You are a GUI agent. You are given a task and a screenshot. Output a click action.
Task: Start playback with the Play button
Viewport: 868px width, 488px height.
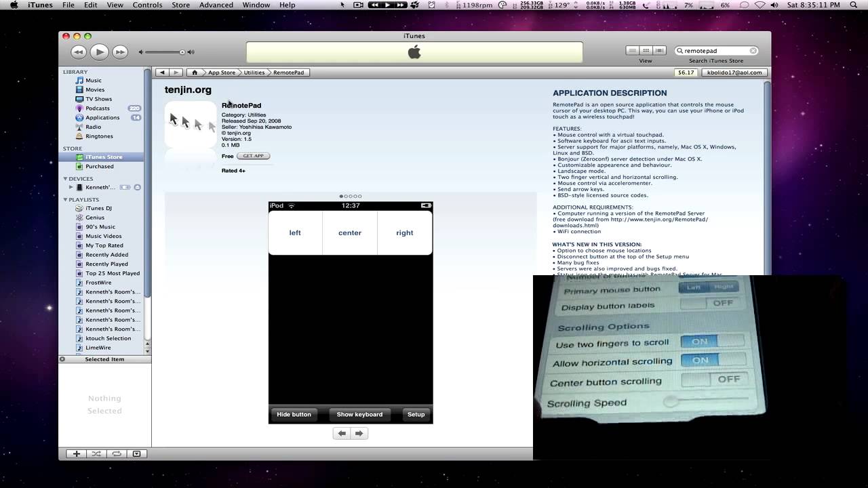[99, 52]
